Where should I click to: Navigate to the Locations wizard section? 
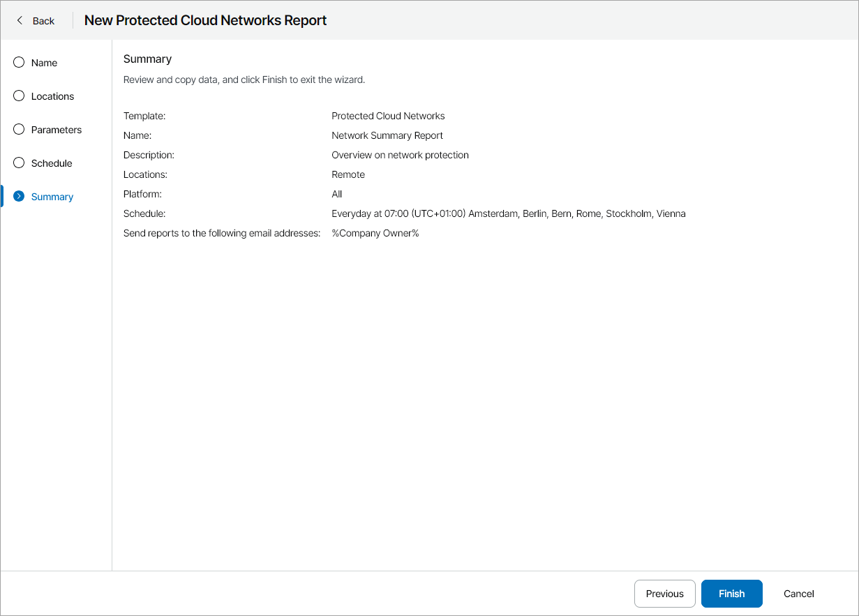(x=52, y=96)
